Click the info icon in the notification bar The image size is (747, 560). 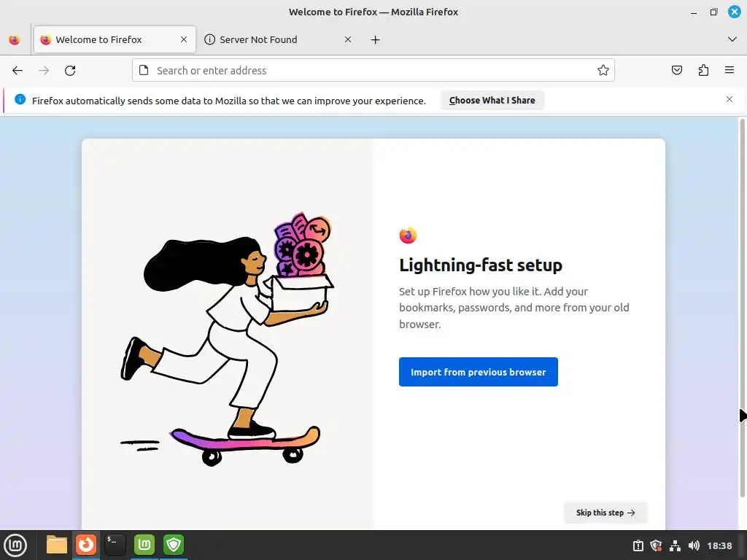point(20,99)
